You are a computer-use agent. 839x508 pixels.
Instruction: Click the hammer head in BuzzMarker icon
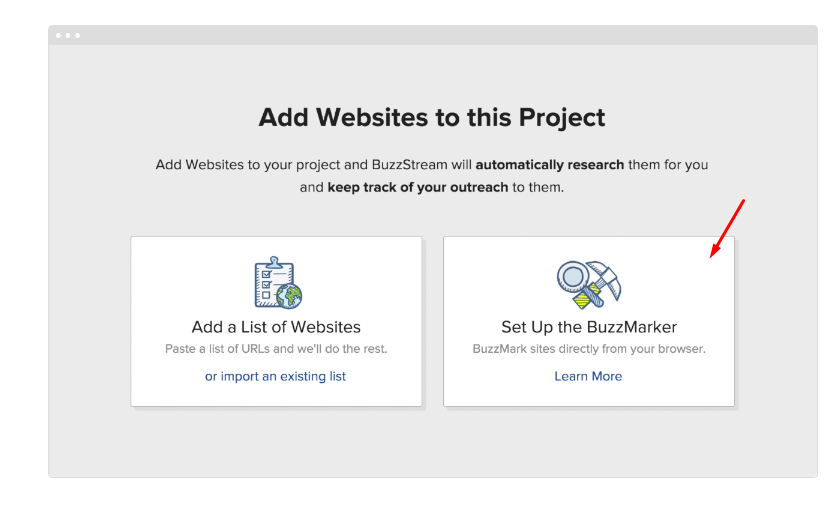click(x=605, y=277)
